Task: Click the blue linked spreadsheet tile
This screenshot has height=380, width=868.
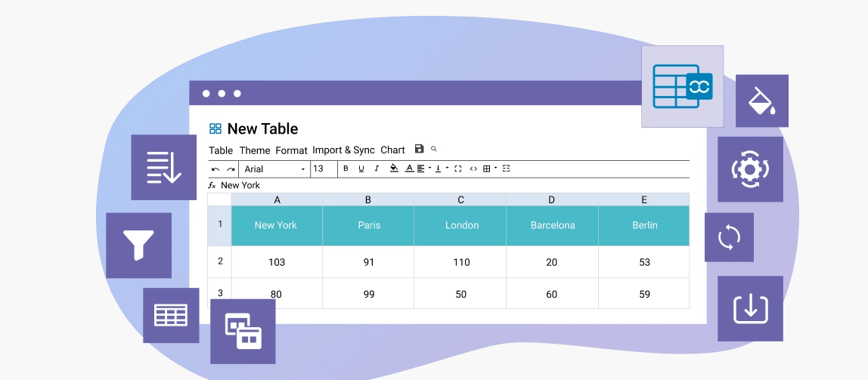Action: 683,86
